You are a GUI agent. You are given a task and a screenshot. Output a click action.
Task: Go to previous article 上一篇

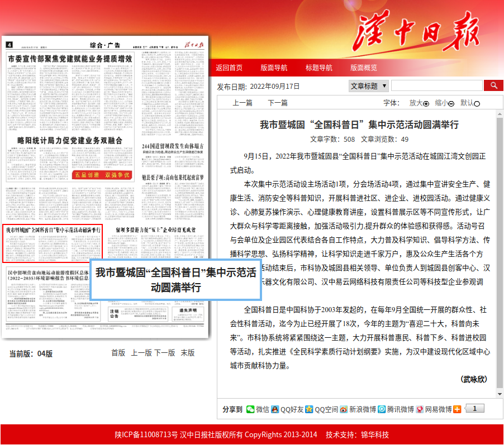[x=243, y=103]
